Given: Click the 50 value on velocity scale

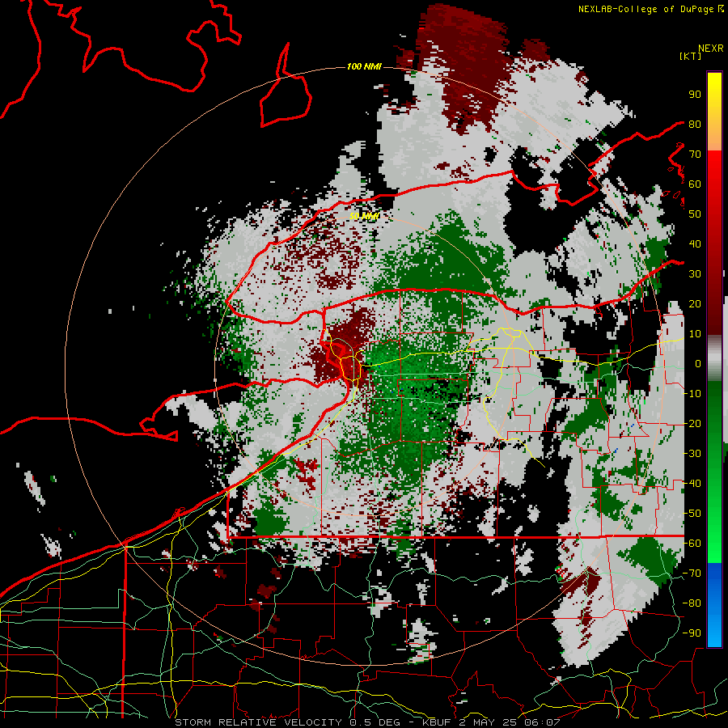Looking at the screenshot, I should (x=695, y=214).
